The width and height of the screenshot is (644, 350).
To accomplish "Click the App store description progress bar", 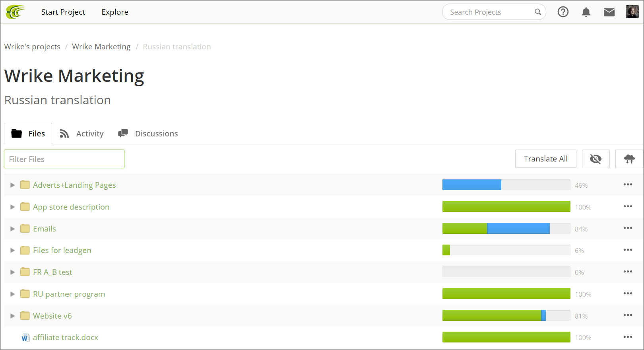I will point(506,207).
